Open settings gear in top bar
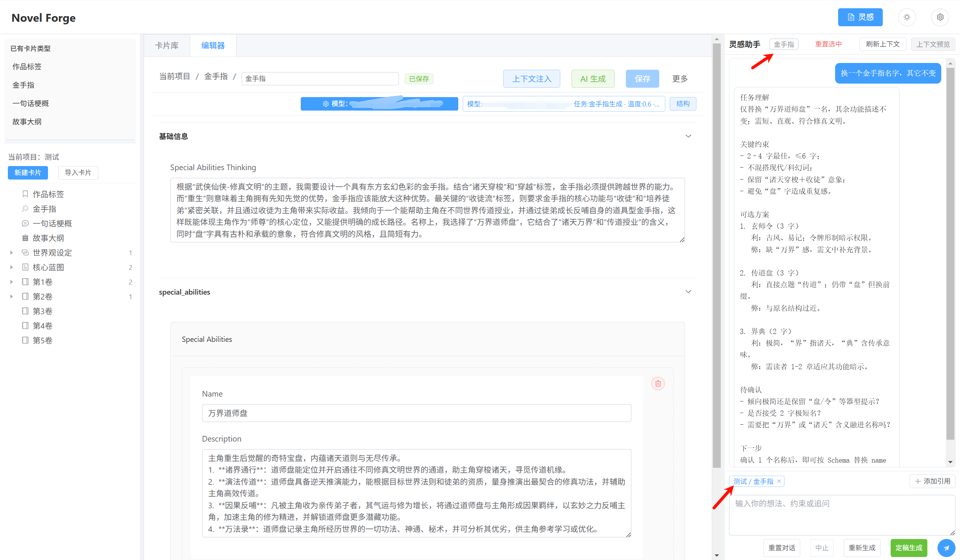960x560 pixels. pyautogui.click(x=940, y=17)
